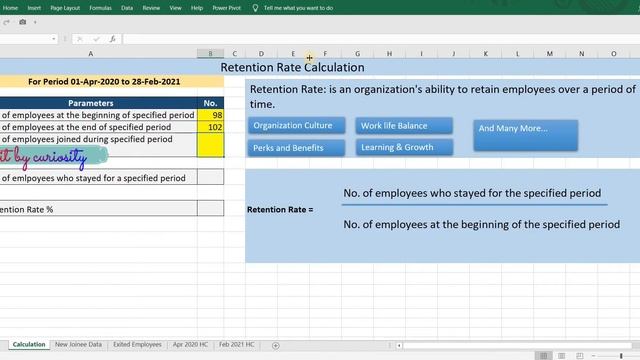Image resolution: width=640 pixels, height=360 pixels.
Task: Select the cell containing 98
Action: 210,115
